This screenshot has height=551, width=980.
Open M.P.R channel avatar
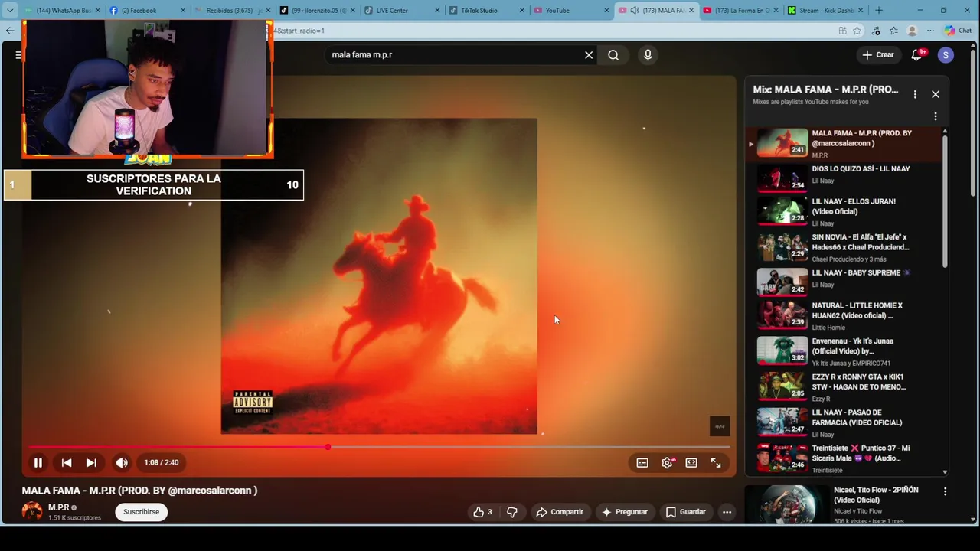point(32,511)
